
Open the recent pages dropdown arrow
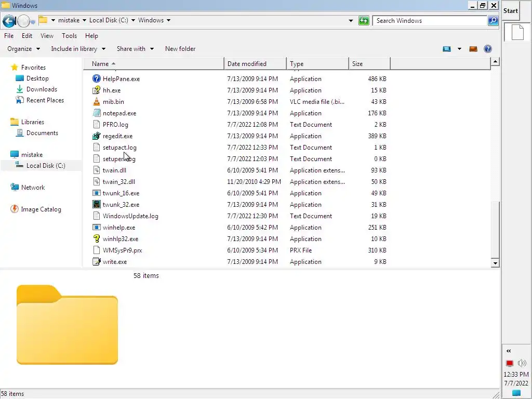point(33,22)
